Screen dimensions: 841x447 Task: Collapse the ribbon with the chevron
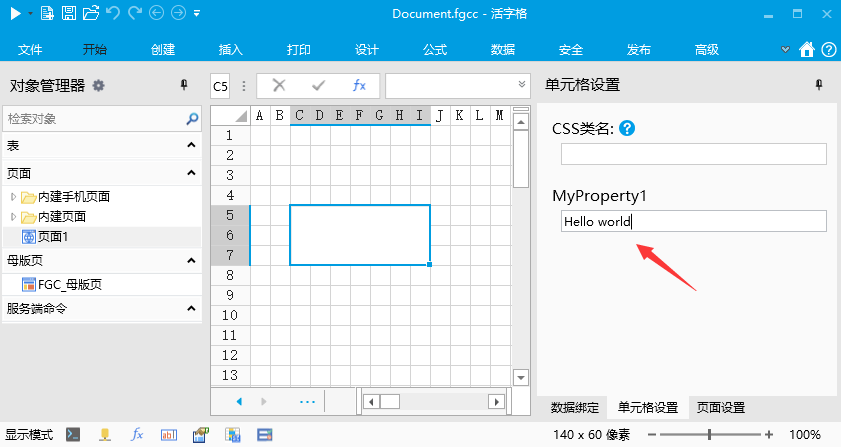tap(785, 49)
